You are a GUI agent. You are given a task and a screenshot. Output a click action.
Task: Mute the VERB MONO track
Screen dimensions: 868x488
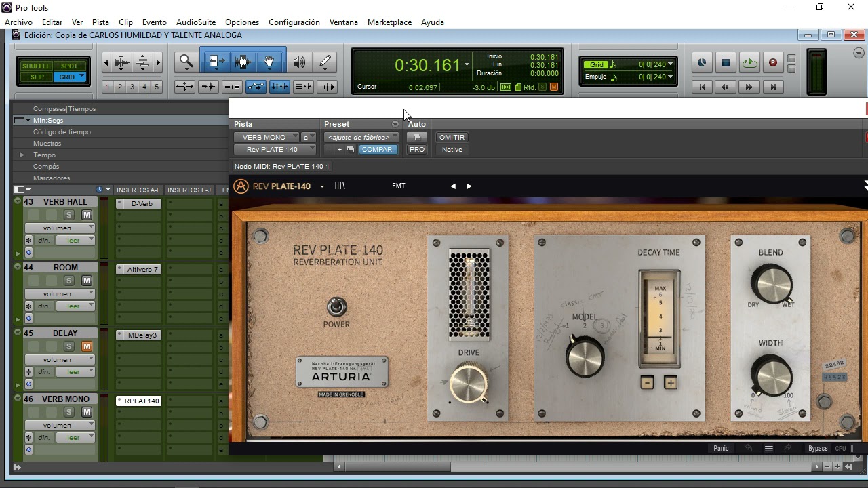(x=87, y=412)
